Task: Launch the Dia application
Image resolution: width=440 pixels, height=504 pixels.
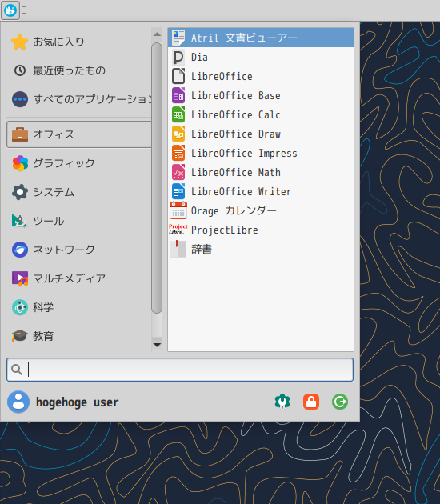Action: [x=261, y=57]
